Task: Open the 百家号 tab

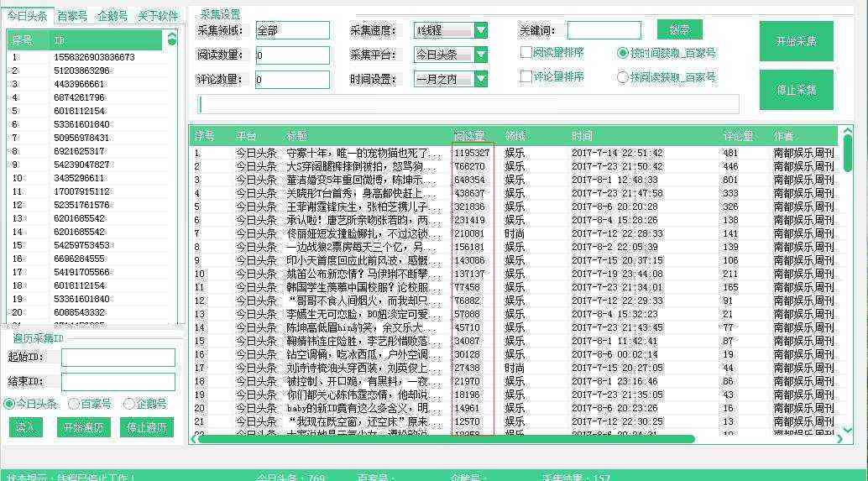Action: tap(72, 16)
